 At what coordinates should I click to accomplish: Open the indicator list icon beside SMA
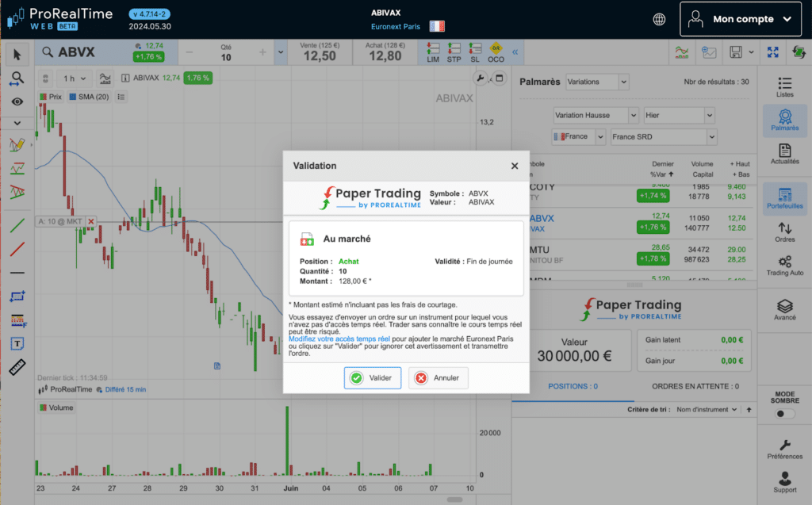(121, 97)
